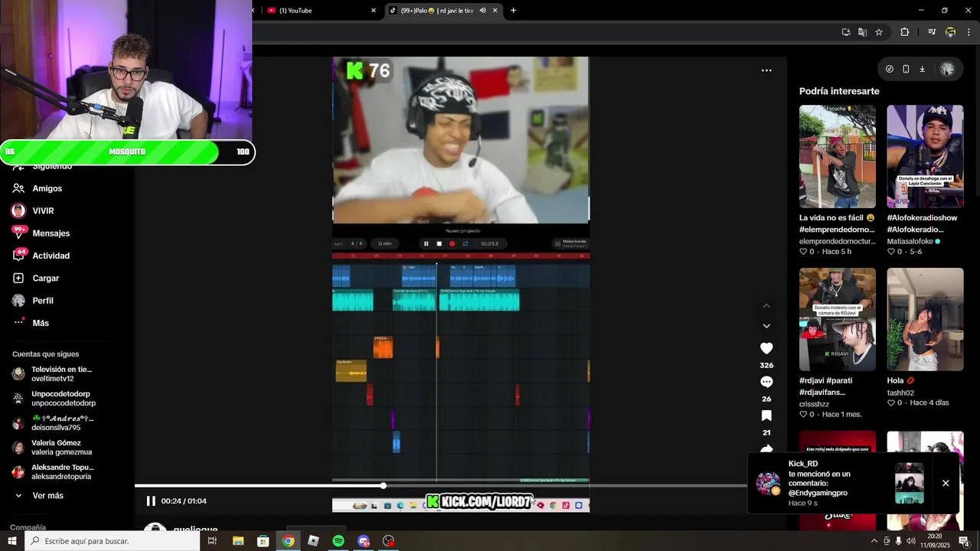Open the 'Hola' tashh02 video thumbnail
This screenshot has width=980, height=551.
tap(925, 319)
